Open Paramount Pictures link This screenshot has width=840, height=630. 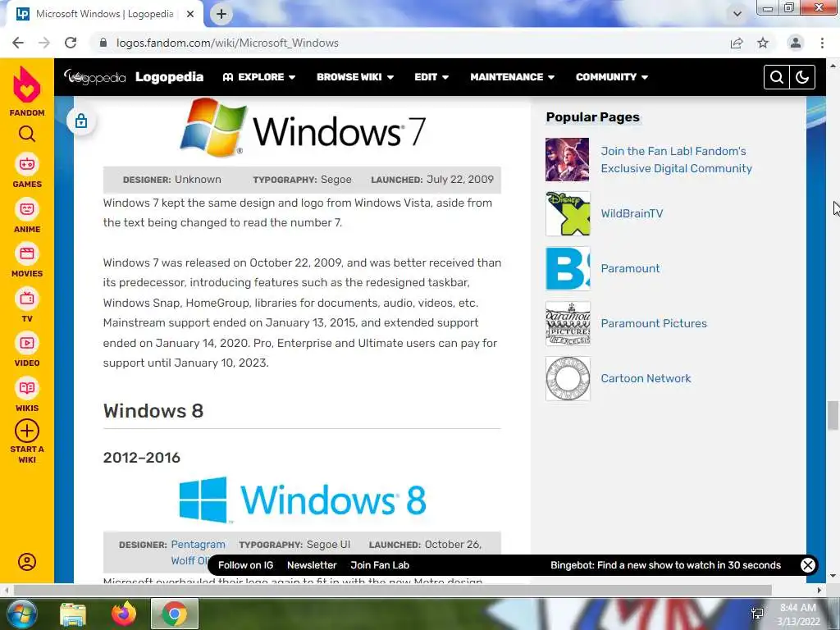(654, 323)
